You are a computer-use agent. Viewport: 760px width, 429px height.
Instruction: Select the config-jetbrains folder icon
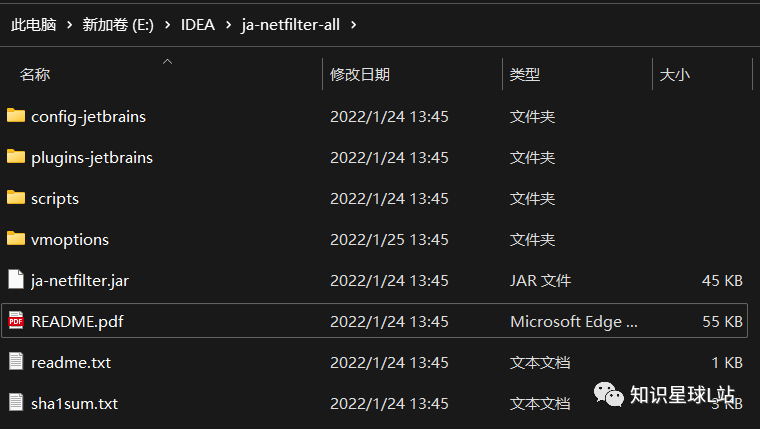click(16, 115)
